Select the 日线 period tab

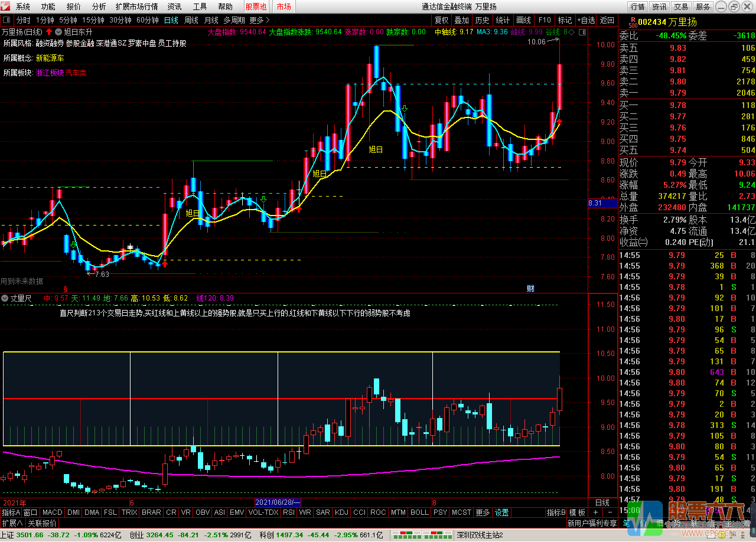[171, 20]
